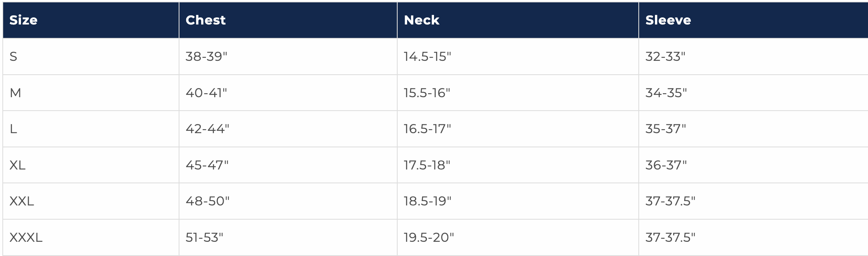This screenshot has height=256, width=868.
Task: Click the Neck column header
Action: click(421, 20)
